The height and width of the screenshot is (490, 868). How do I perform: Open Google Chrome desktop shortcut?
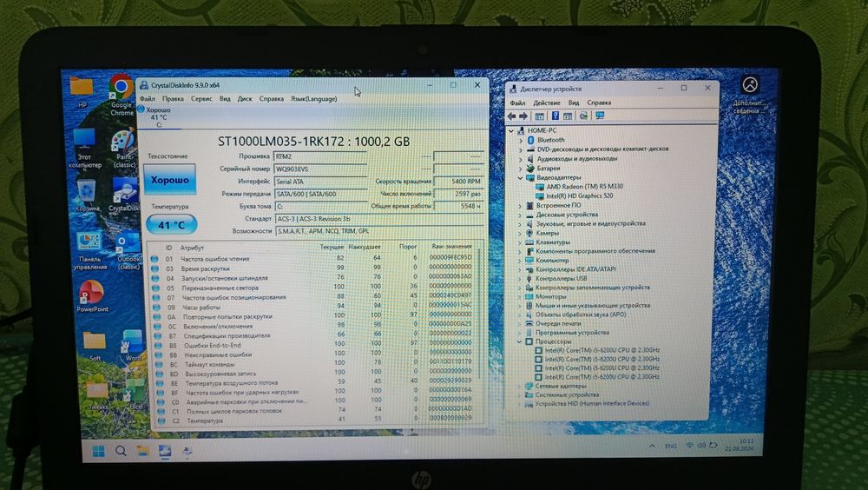point(122,94)
